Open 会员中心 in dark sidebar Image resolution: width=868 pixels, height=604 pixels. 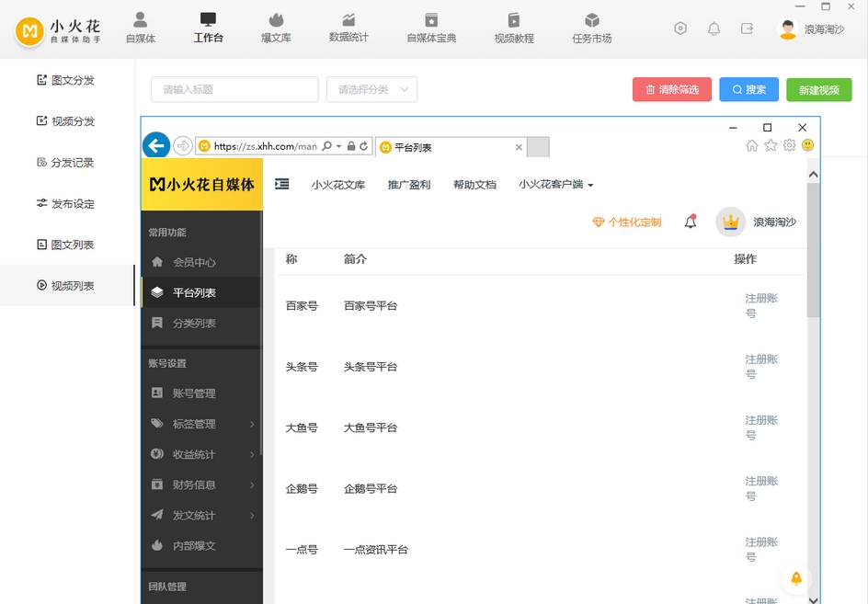click(201, 262)
